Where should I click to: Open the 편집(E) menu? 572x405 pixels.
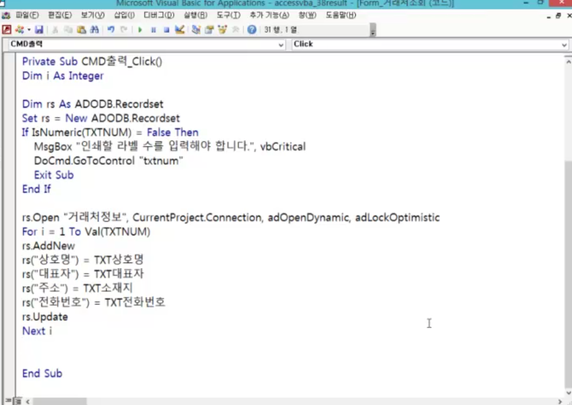point(60,15)
